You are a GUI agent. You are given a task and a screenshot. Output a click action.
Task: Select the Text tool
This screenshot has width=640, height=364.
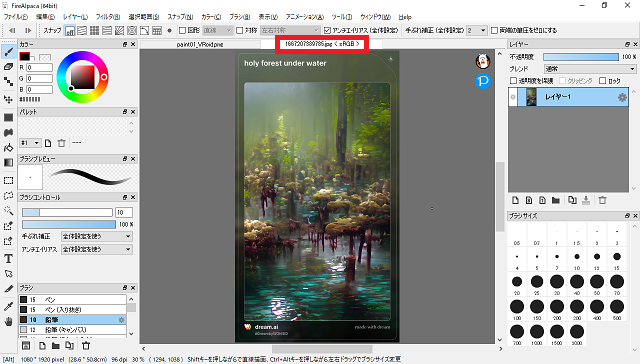pyautogui.click(x=8, y=258)
